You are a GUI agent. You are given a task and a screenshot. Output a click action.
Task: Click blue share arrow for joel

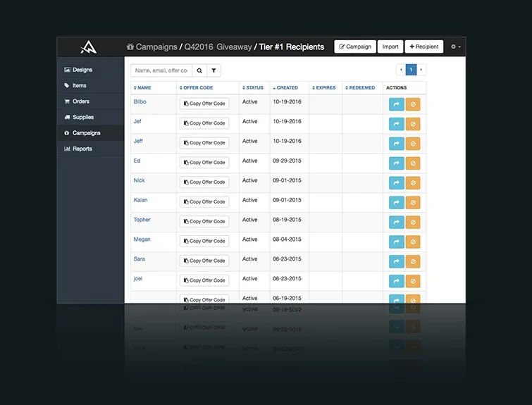396,282
